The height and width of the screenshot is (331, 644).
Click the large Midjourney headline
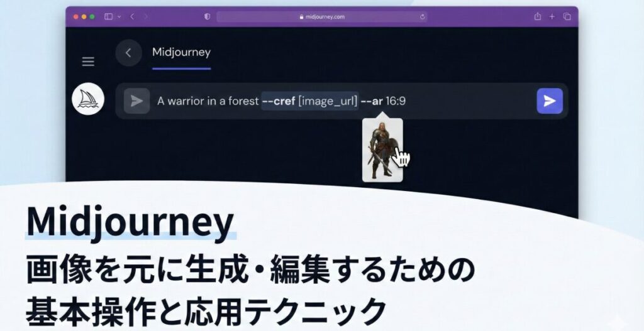pos(130,223)
